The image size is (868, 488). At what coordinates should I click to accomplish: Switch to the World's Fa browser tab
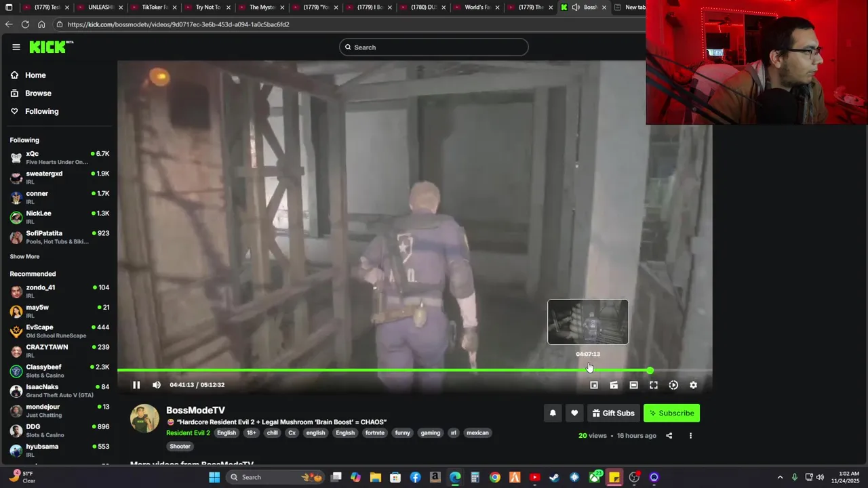tap(477, 7)
